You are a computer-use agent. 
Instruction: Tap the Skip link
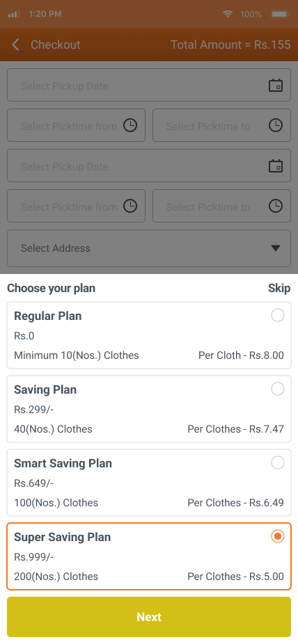[279, 289]
